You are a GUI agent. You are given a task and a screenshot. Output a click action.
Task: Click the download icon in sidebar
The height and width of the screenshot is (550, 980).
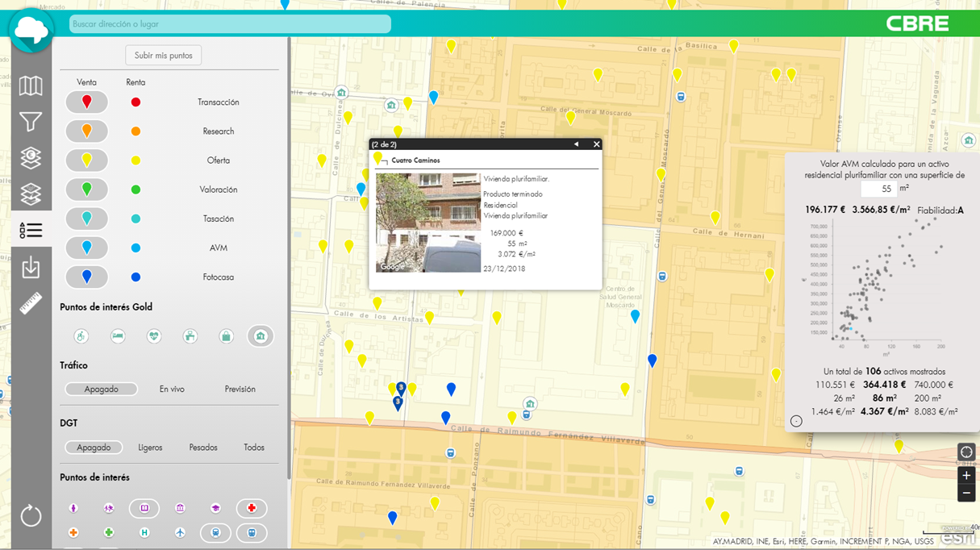click(x=31, y=267)
